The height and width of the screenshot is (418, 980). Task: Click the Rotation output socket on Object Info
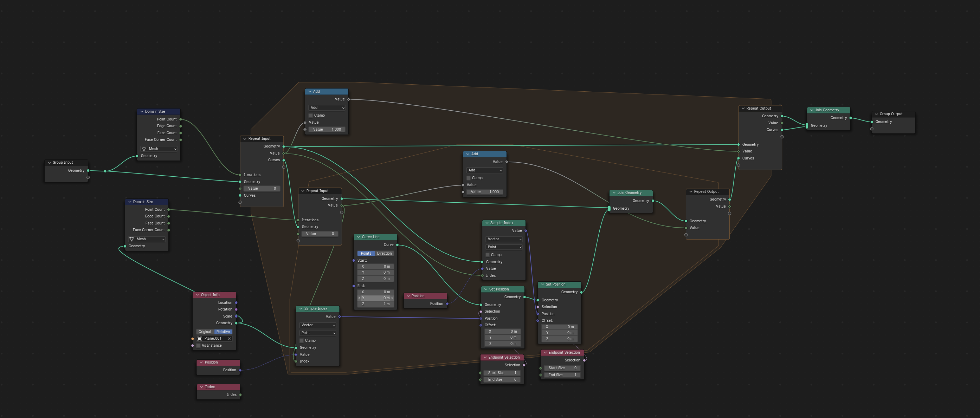pyautogui.click(x=236, y=309)
